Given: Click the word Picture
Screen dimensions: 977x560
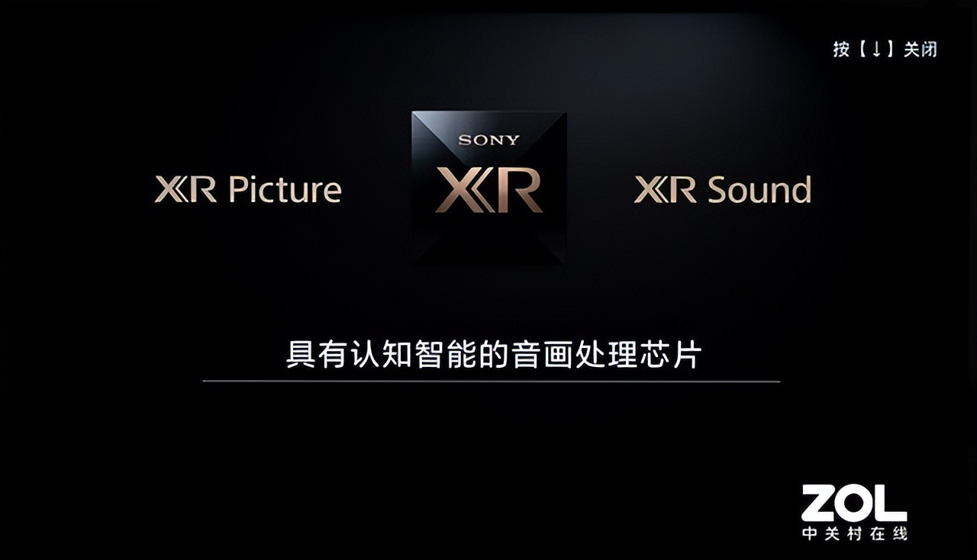Looking at the screenshot, I should coord(285,189).
